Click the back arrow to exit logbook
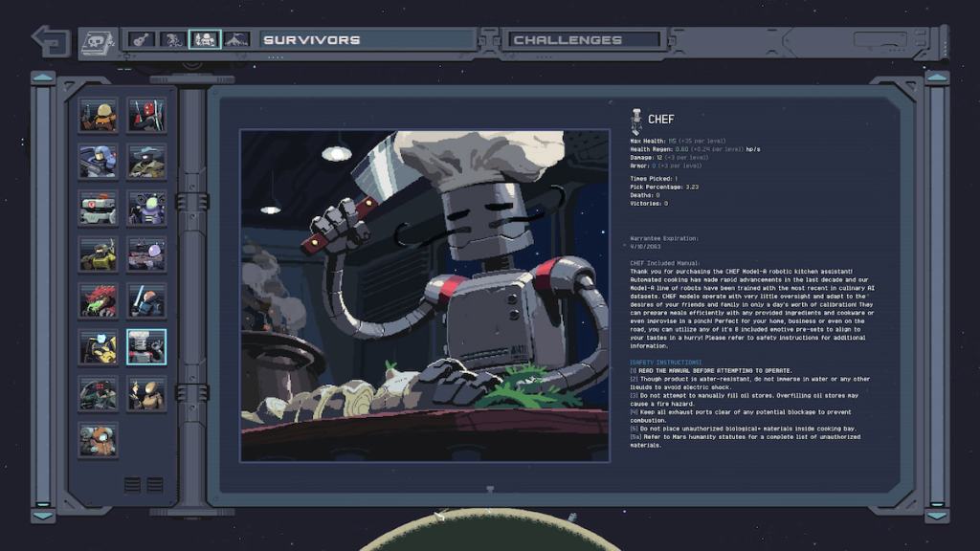 point(49,40)
